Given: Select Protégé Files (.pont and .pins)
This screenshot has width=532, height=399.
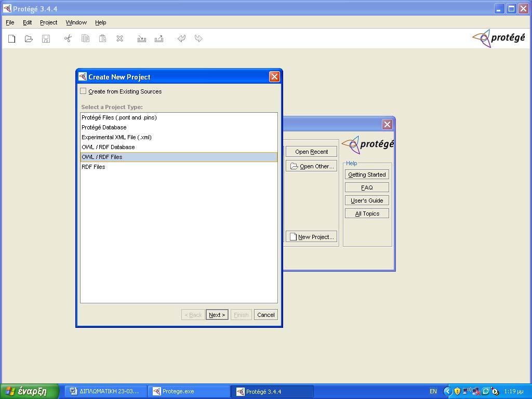Looking at the screenshot, I should tap(179, 117).
